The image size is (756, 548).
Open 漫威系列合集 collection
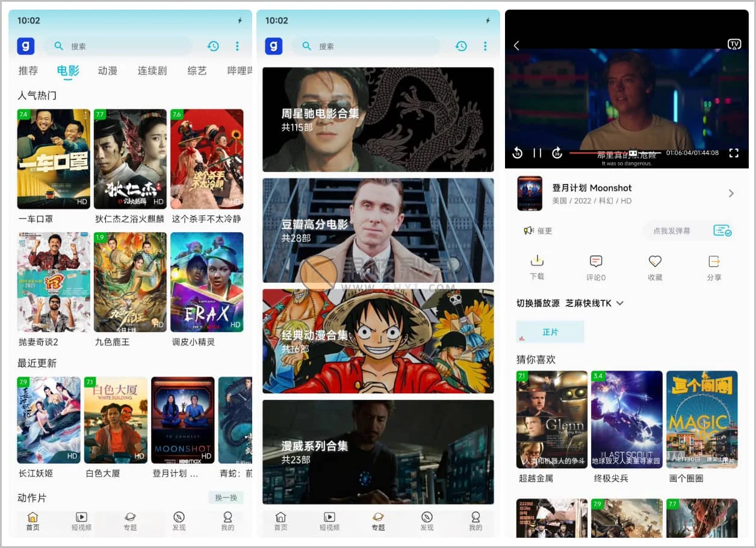pos(378,452)
